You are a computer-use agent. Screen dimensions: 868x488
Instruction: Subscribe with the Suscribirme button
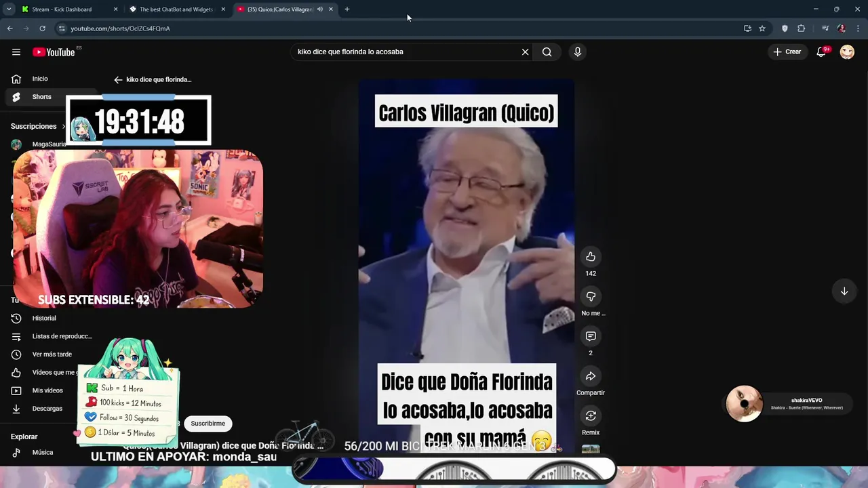pos(208,424)
